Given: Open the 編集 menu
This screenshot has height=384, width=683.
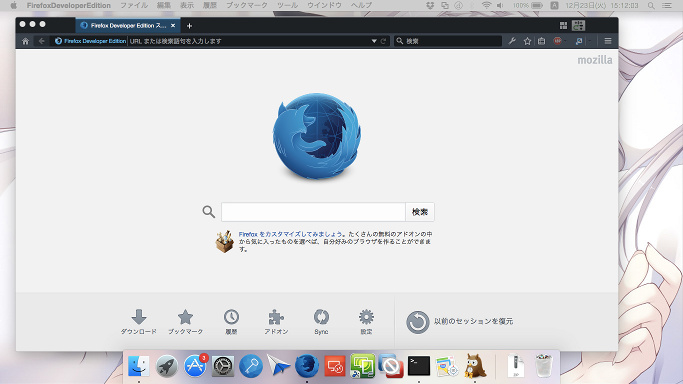Looking at the screenshot, I should [164, 5].
